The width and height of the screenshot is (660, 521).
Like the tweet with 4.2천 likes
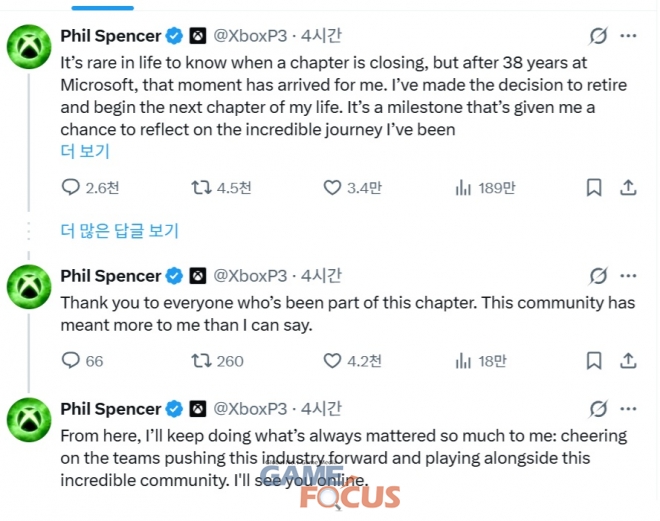pyautogui.click(x=332, y=360)
